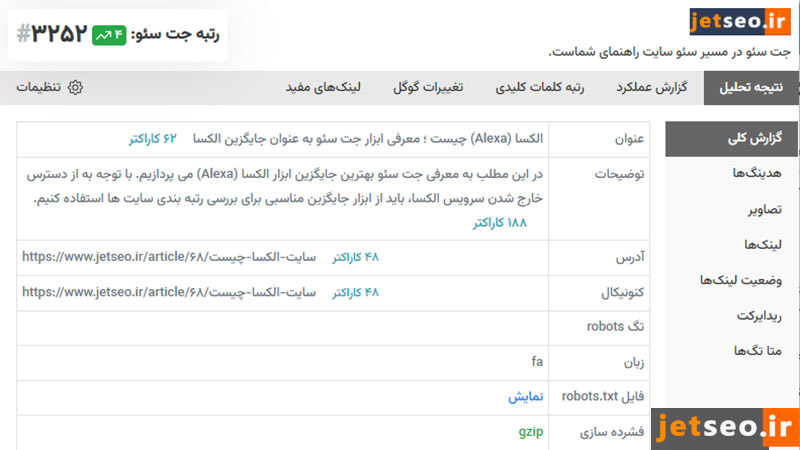This screenshot has height=450, width=800.
Task: Click the ۶۲ کاراکتر title count
Action: [x=153, y=139]
